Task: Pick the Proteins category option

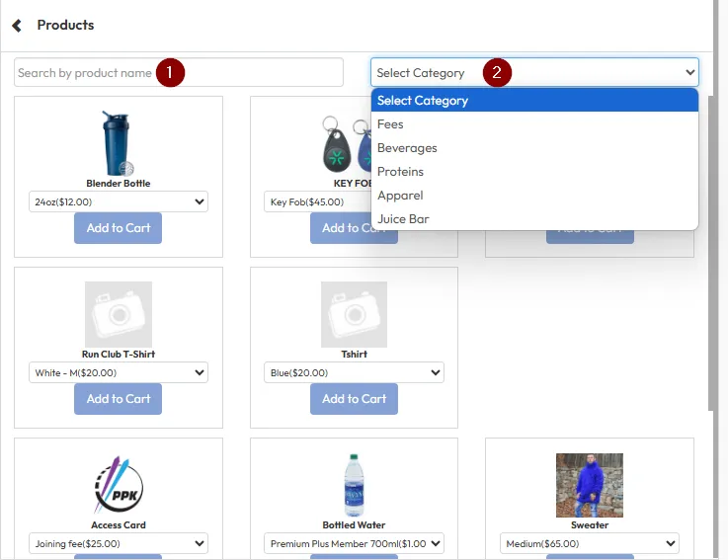Action: click(400, 172)
